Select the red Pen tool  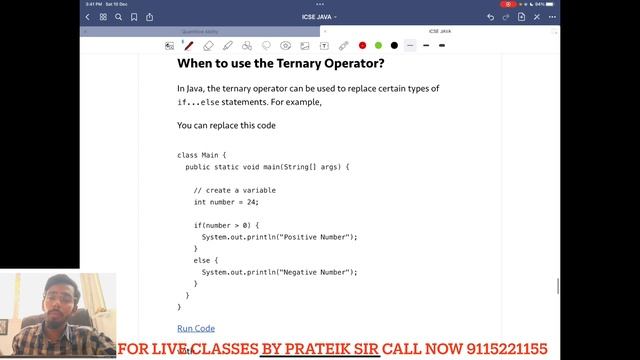pyautogui.click(x=188, y=45)
